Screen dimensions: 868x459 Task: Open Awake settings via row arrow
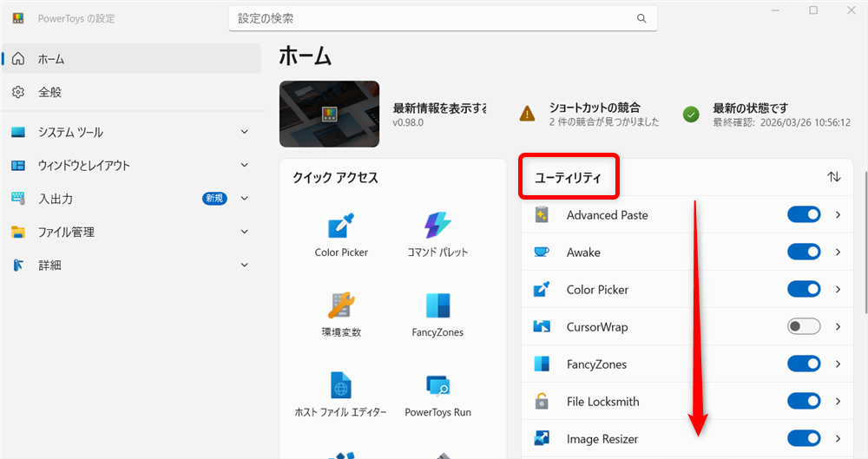(838, 252)
